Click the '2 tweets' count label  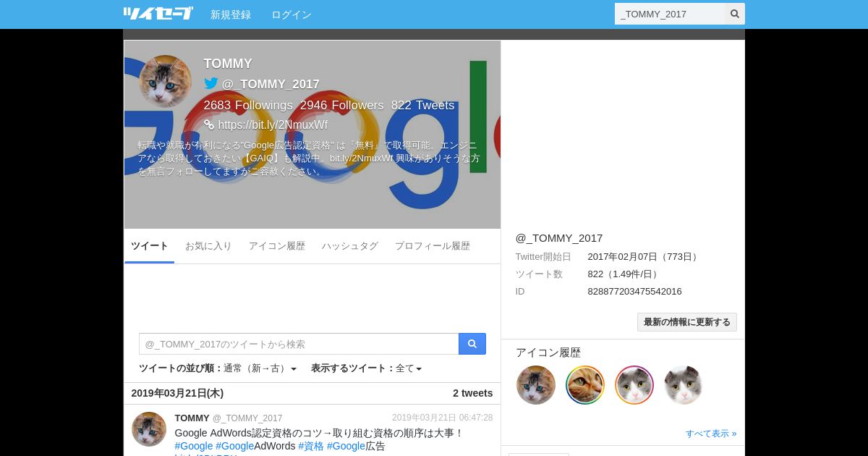click(x=473, y=393)
